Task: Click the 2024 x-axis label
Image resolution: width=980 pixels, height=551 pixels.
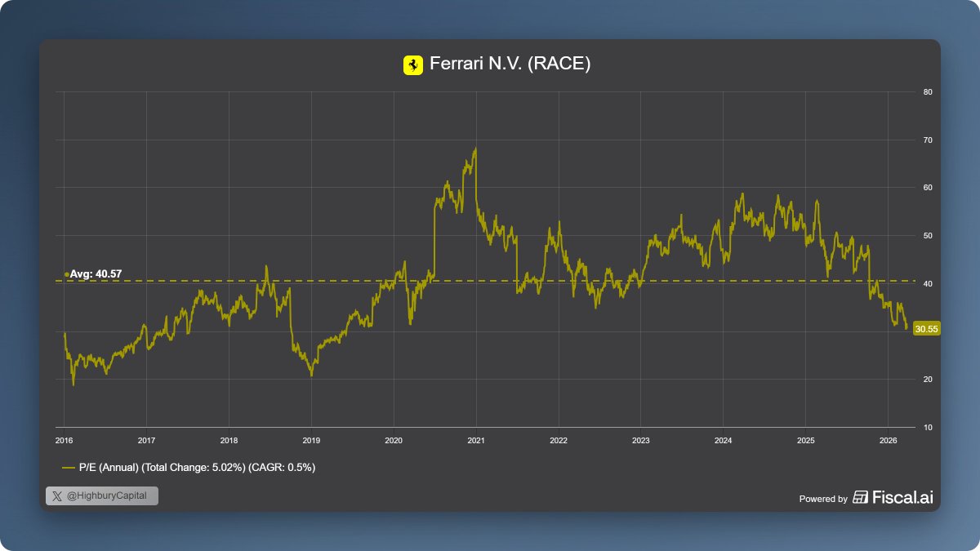Action: 723,440
